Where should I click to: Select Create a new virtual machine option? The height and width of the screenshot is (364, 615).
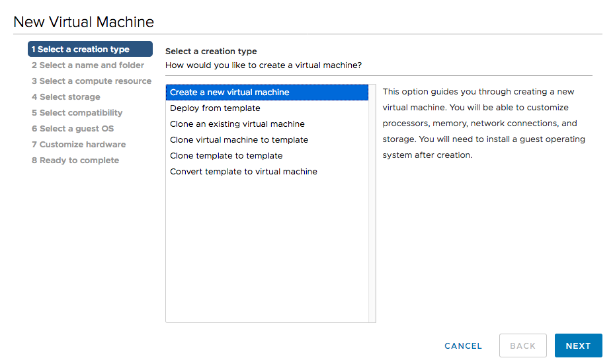pyautogui.click(x=229, y=92)
